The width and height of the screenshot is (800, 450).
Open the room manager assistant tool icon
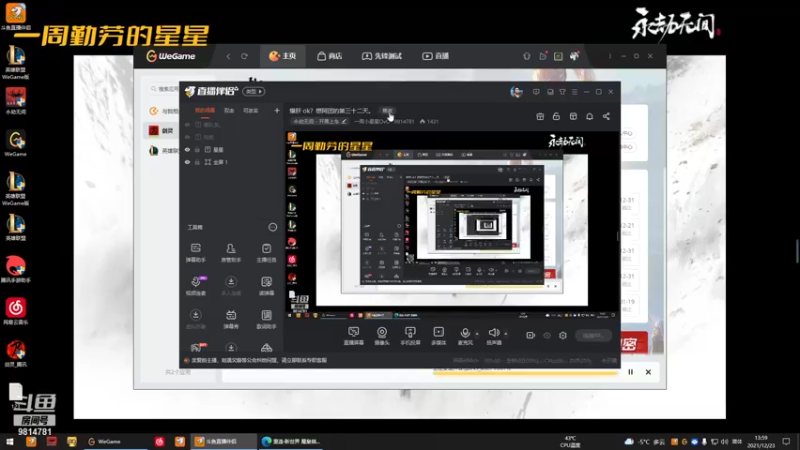[231, 253]
